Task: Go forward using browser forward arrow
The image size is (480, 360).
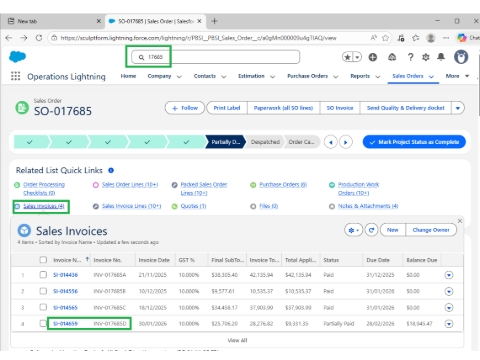Action: click(24, 38)
